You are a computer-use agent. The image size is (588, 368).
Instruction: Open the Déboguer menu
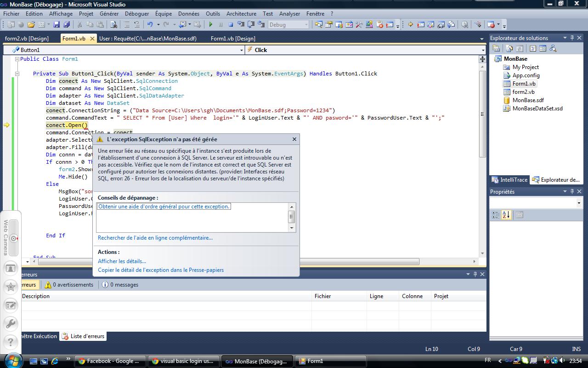tap(137, 14)
